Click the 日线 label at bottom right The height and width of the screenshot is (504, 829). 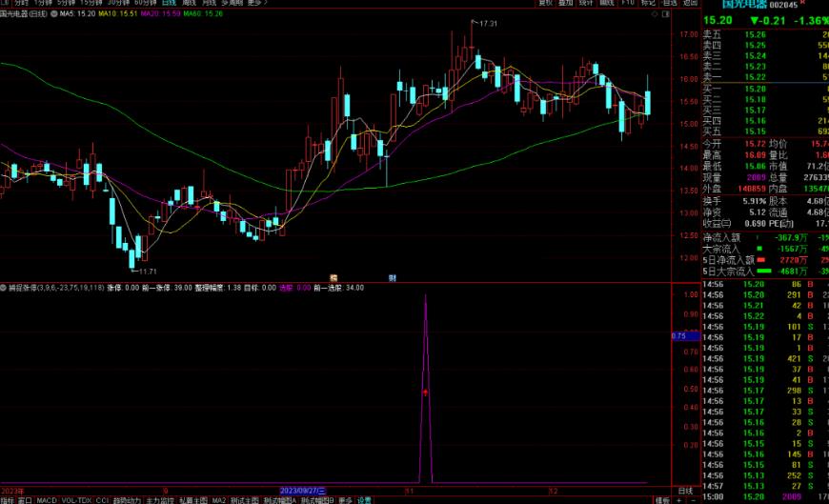point(685,492)
